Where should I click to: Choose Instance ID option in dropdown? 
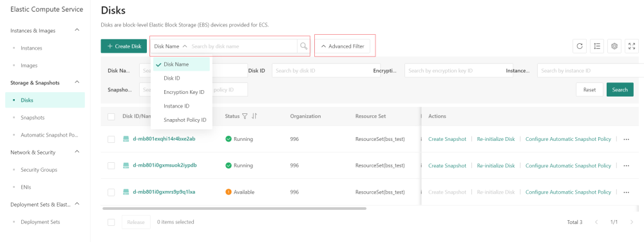click(x=181, y=106)
